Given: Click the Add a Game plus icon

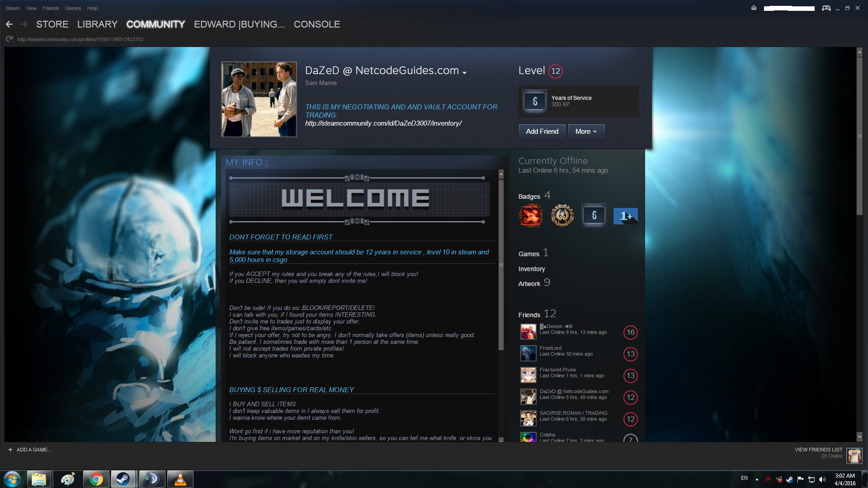Looking at the screenshot, I should point(10,450).
